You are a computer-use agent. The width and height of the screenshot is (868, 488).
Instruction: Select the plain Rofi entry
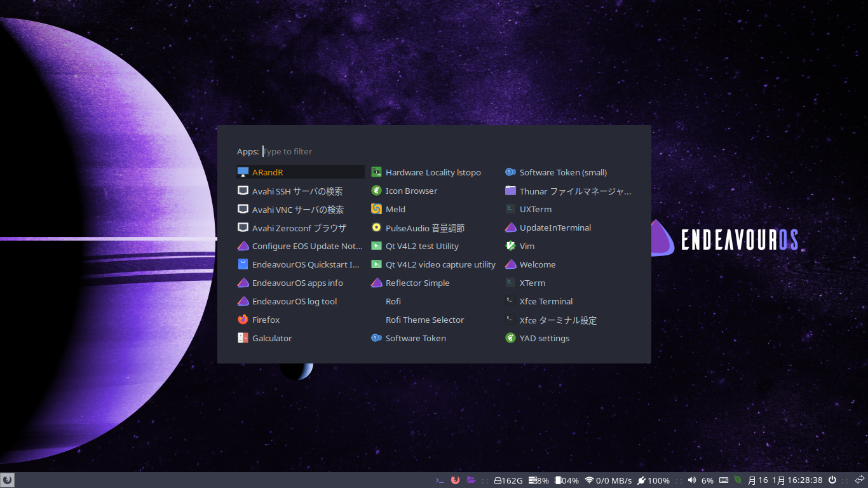[x=434, y=301]
